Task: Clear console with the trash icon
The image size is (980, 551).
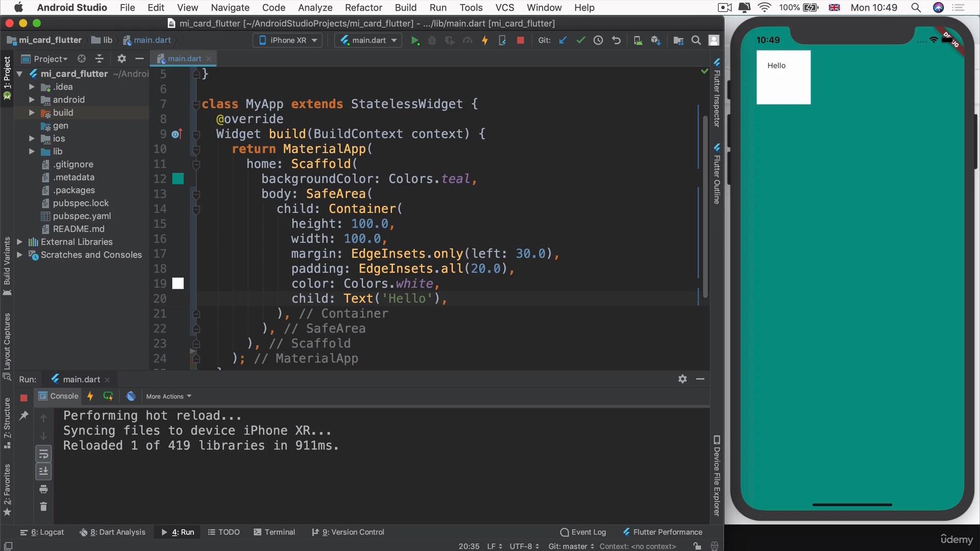Action: click(x=43, y=507)
